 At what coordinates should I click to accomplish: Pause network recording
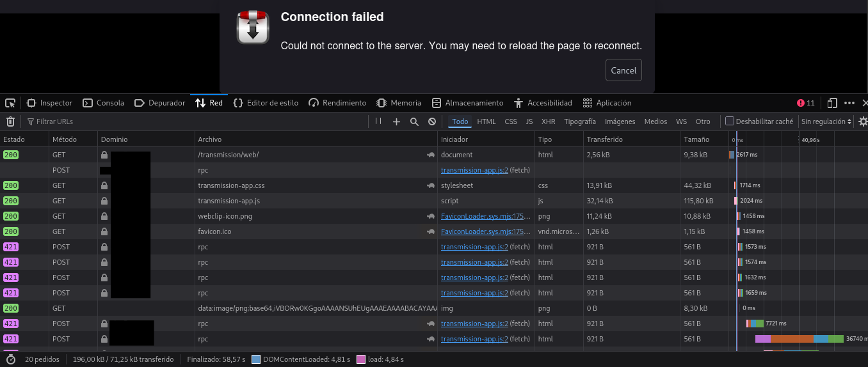(378, 121)
